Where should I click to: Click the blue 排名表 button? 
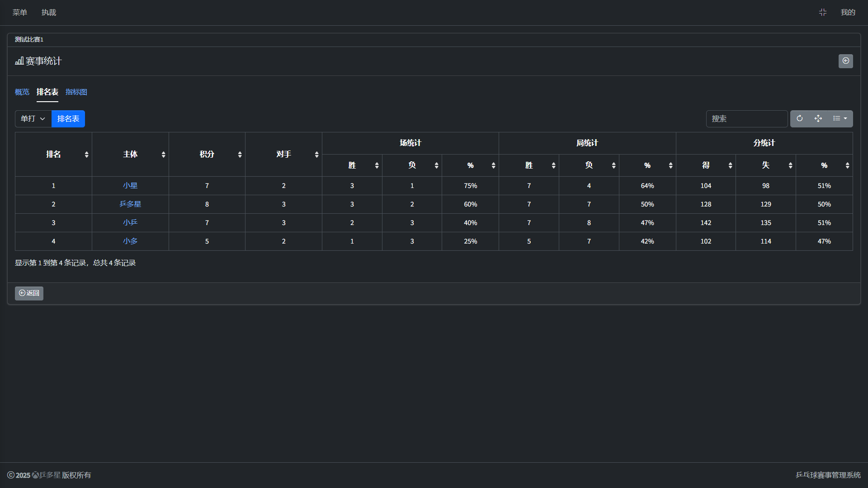[x=68, y=119]
